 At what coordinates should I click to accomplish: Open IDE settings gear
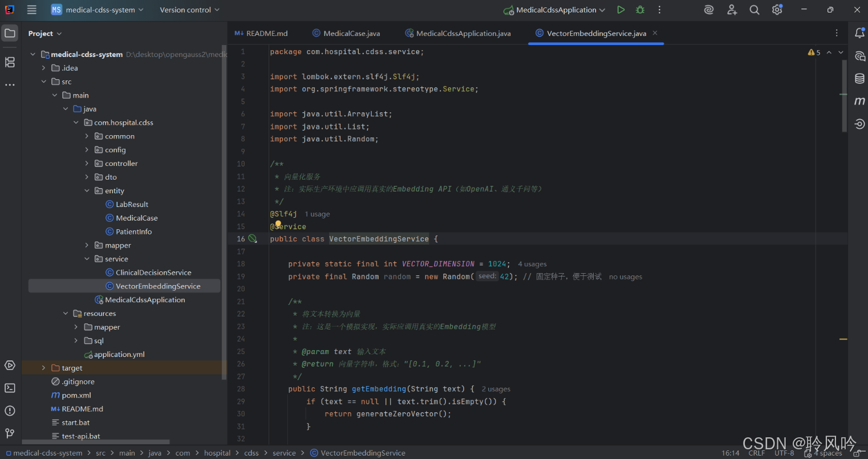(777, 10)
